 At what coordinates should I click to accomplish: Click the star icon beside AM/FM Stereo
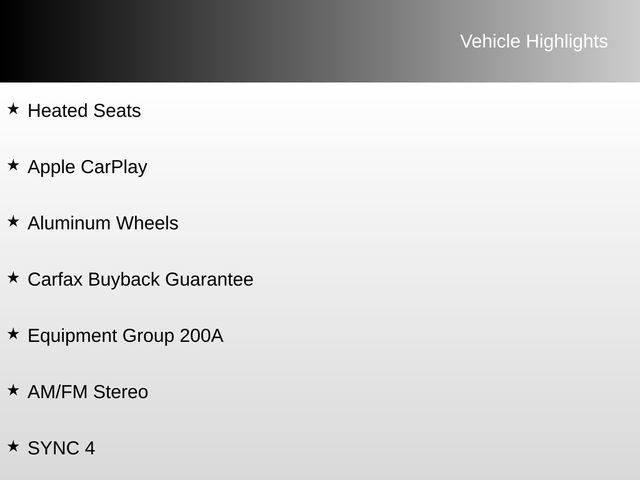click(12, 389)
